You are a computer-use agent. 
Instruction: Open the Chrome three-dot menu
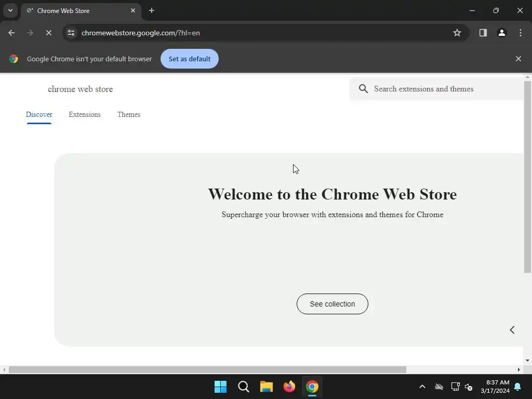click(521, 33)
